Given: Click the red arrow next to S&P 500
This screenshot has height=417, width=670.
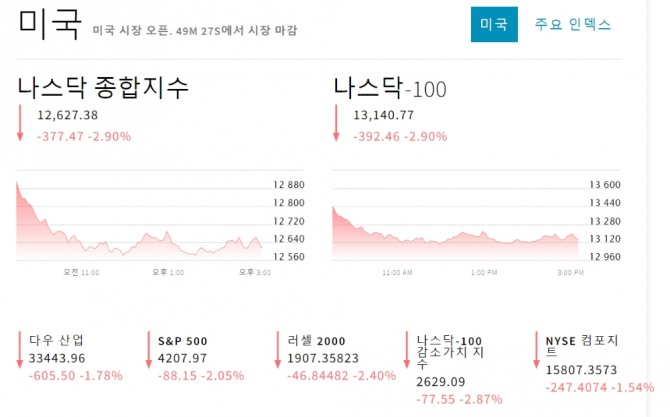Looking at the screenshot, I should coord(148,349).
